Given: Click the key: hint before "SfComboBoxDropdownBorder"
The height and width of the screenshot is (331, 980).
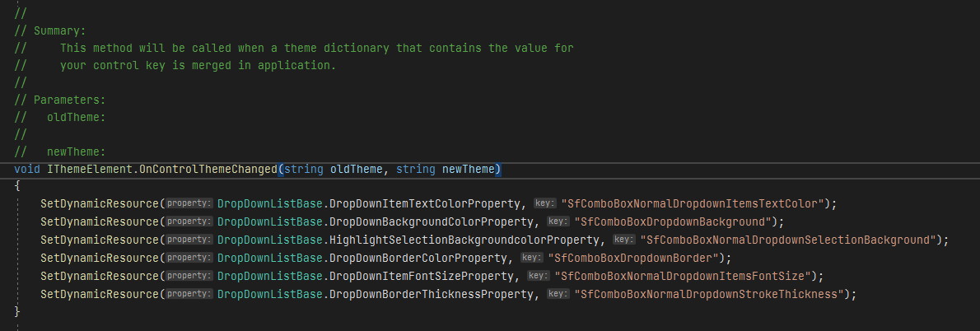Looking at the screenshot, I should (530, 258).
